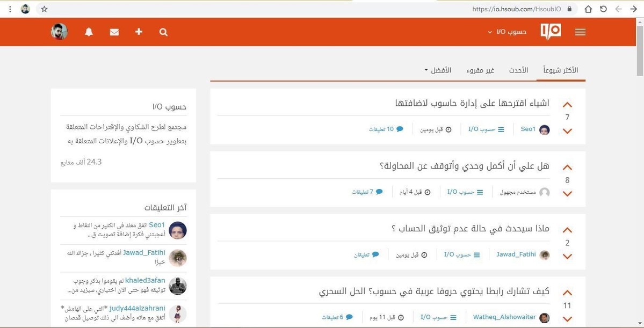Reload the page with the refresh button

[x=603, y=9]
